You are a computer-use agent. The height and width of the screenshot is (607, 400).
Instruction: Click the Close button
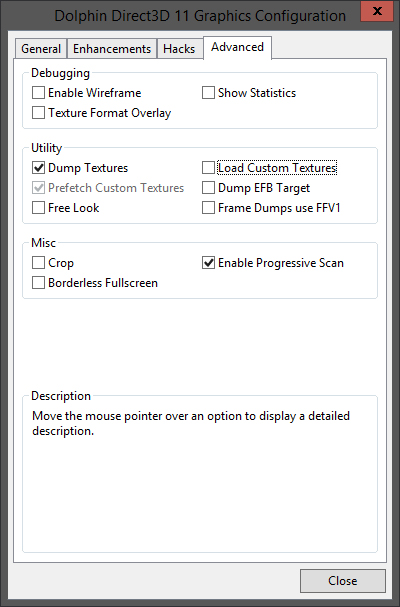[343, 581]
